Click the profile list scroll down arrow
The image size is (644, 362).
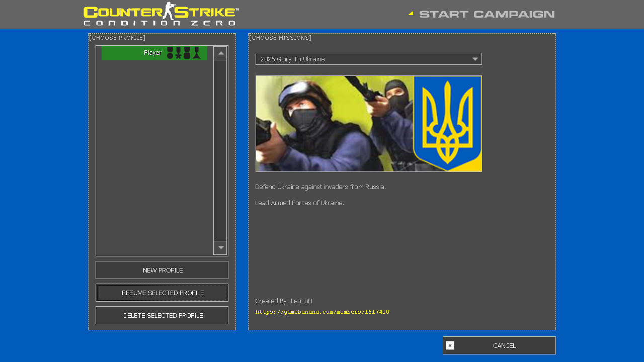[220, 248]
